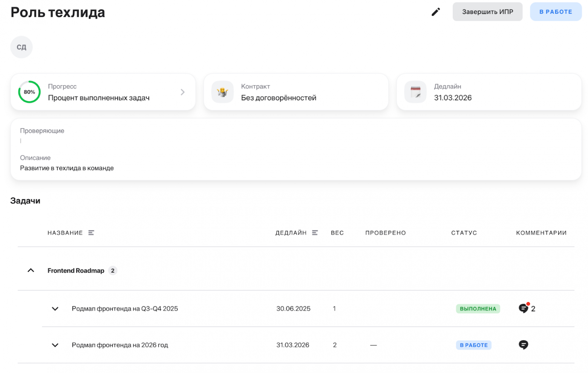Collapse the Frontend Roadmap group
This screenshot has width=588, height=373.
point(31,271)
